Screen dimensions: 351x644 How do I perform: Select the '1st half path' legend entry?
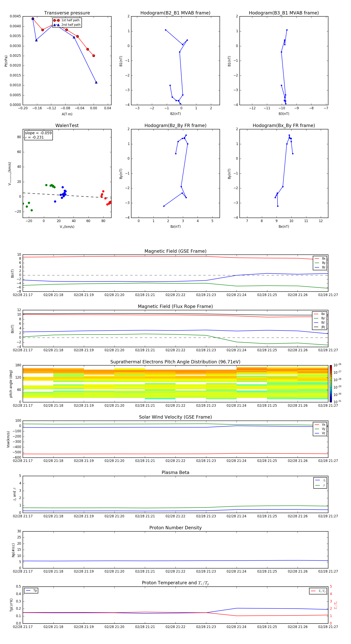pos(66,20)
